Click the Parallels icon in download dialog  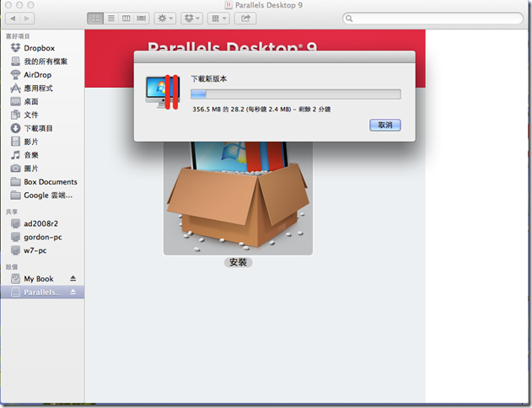coord(163,92)
